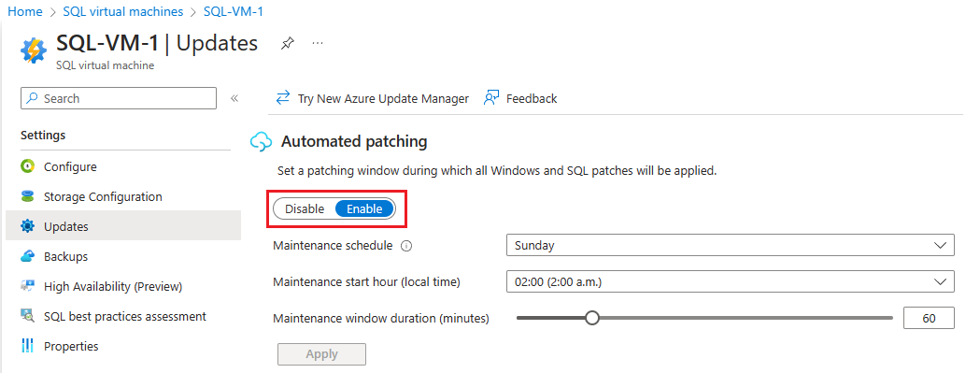980x373 pixels.
Task: Pin the SQL-VM-1 Updates blade
Action: pyautogui.click(x=288, y=43)
